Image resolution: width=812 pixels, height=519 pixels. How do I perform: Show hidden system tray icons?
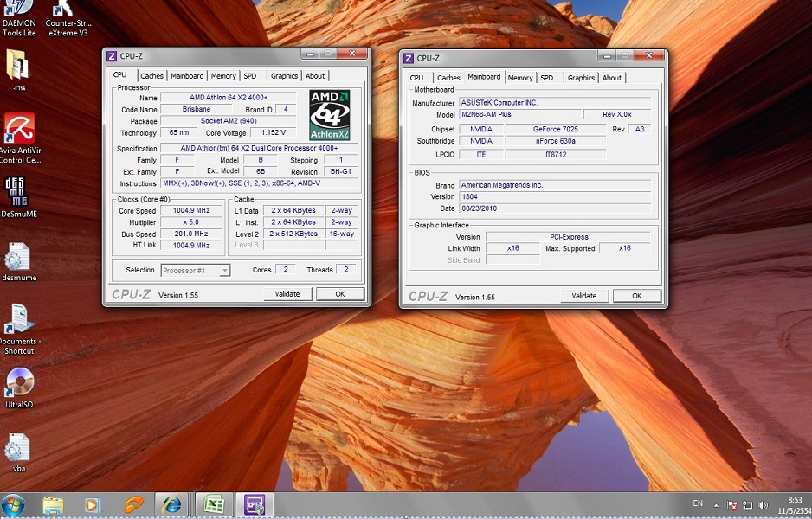(716, 505)
